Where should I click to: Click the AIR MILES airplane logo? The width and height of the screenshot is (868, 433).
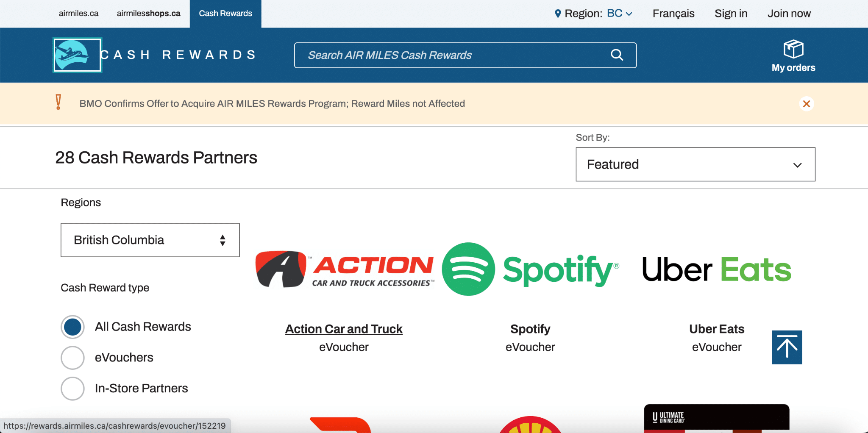pos(77,55)
